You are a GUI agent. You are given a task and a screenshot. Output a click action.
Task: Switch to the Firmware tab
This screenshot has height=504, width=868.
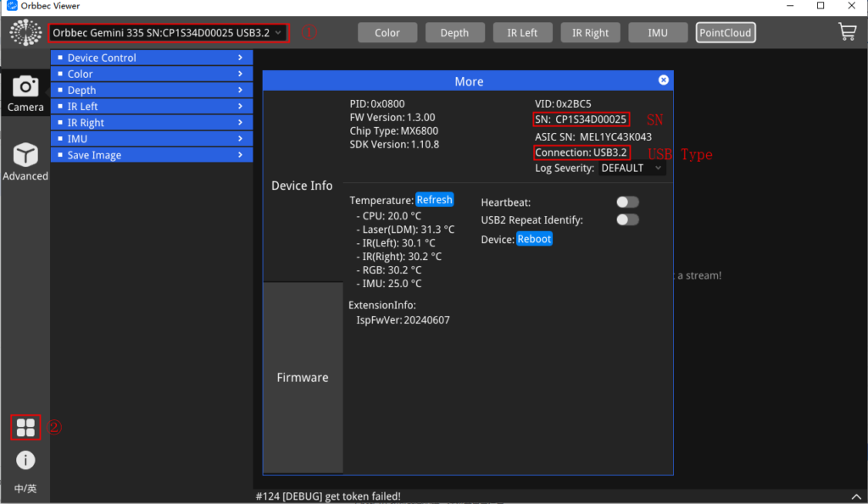tap(302, 378)
